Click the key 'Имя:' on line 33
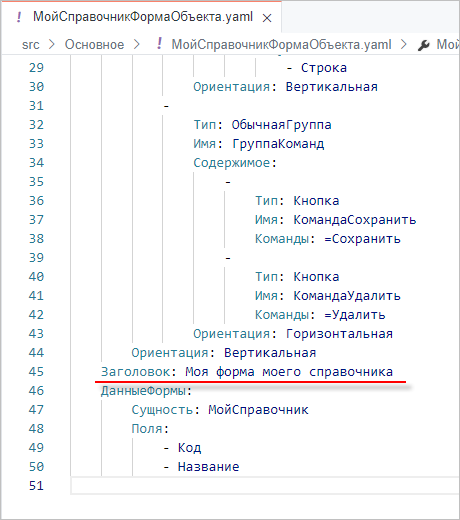This screenshot has width=460, height=520. click(x=208, y=144)
